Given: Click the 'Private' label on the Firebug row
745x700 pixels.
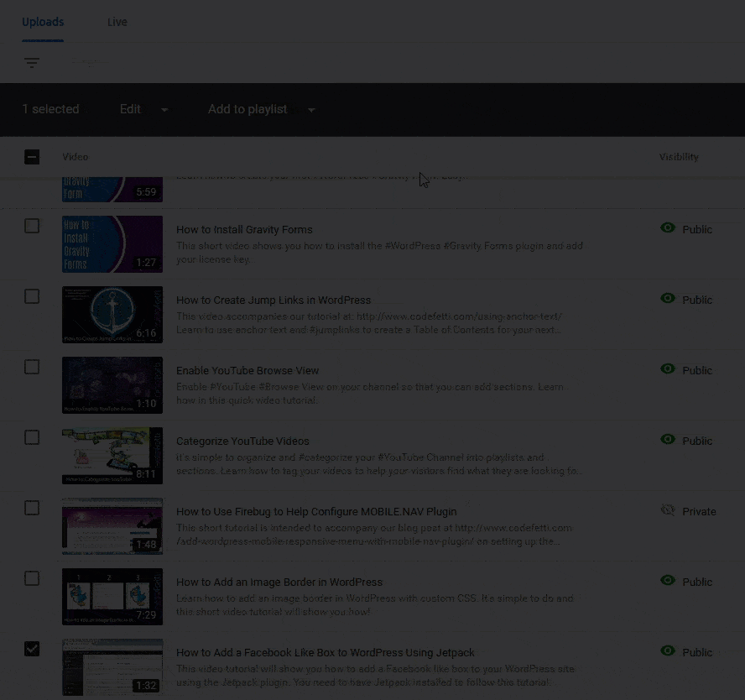Looking at the screenshot, I should click(x=699, y=512).
